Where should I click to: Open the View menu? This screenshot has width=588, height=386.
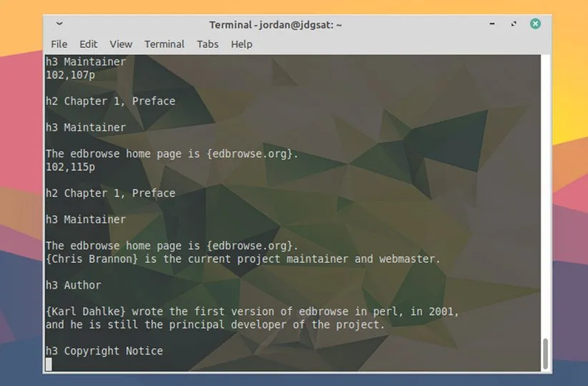click(121, 44)
